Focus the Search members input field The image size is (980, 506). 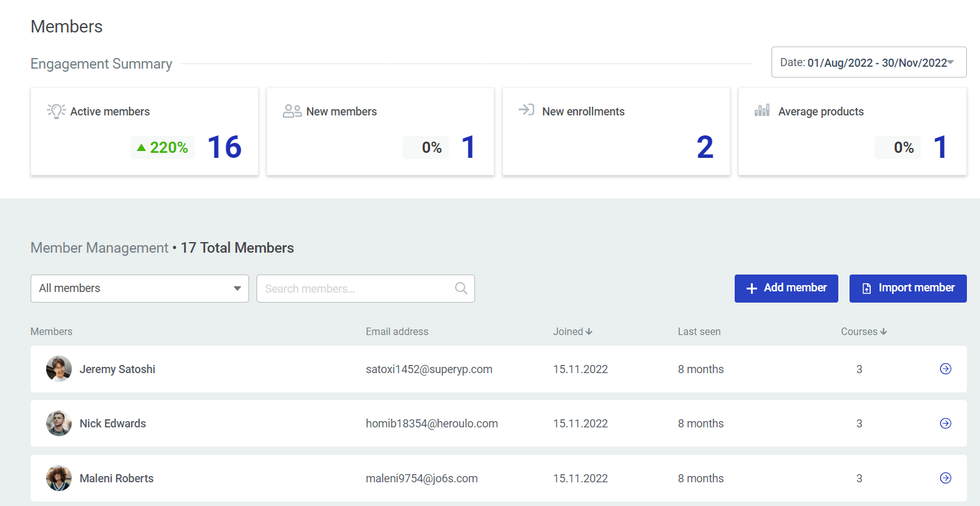[x=356, y=288]
